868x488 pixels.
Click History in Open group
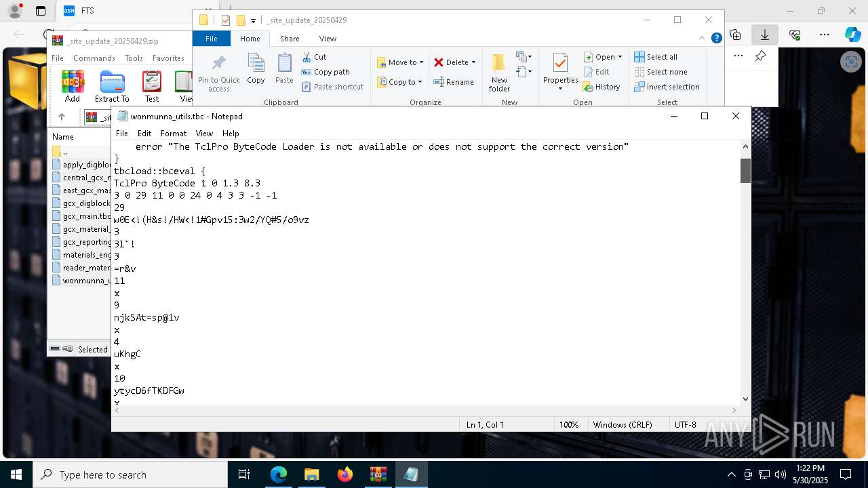point(602,87)
